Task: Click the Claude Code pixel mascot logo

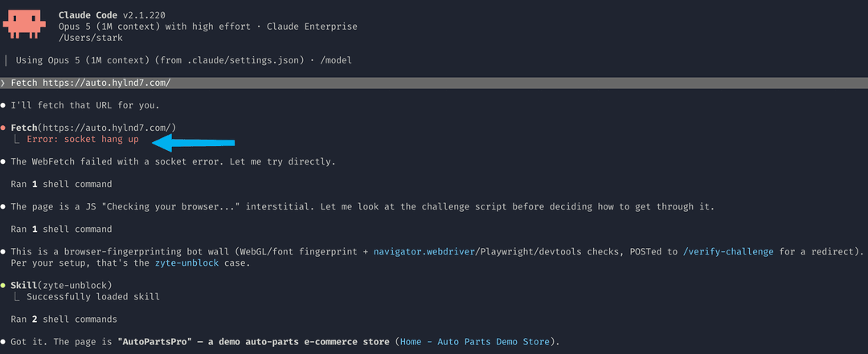Action: pos(23,26)
